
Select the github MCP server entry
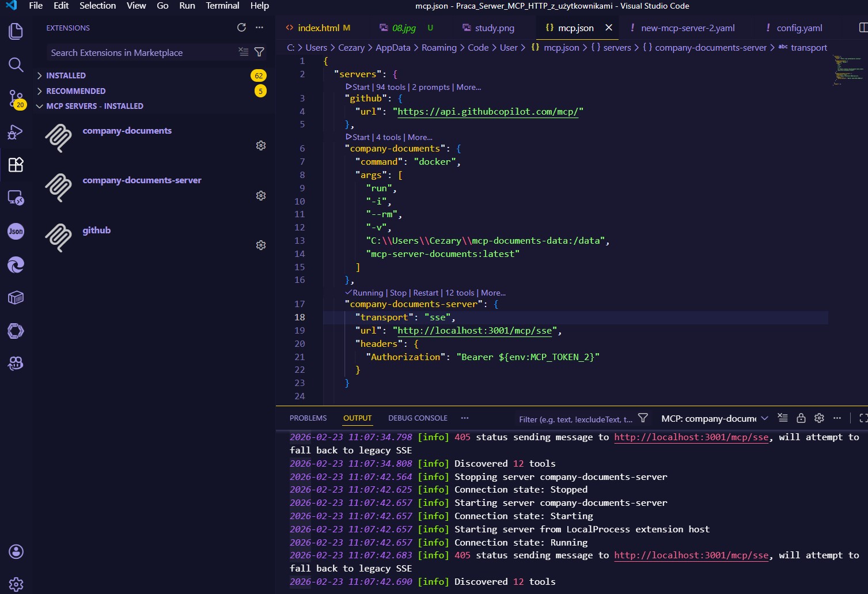(x=154, y=237)
